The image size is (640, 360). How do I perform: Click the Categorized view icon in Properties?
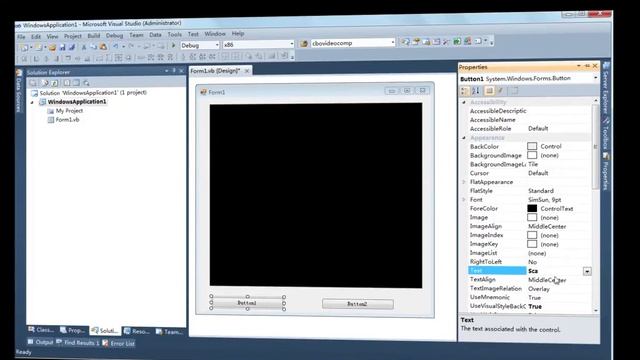click(464, 91)
